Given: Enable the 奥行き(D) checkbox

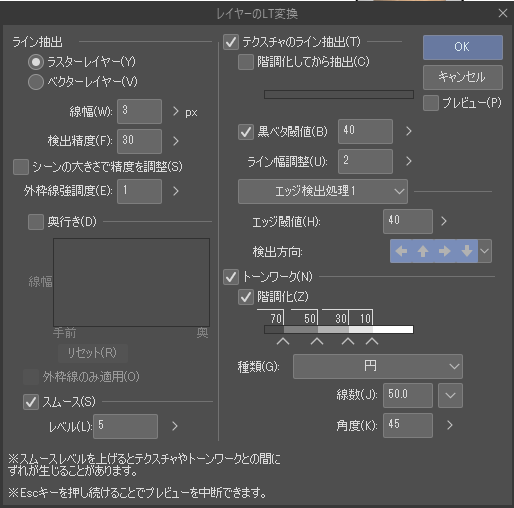Looking at the screenshot, I should pos(36,222).
